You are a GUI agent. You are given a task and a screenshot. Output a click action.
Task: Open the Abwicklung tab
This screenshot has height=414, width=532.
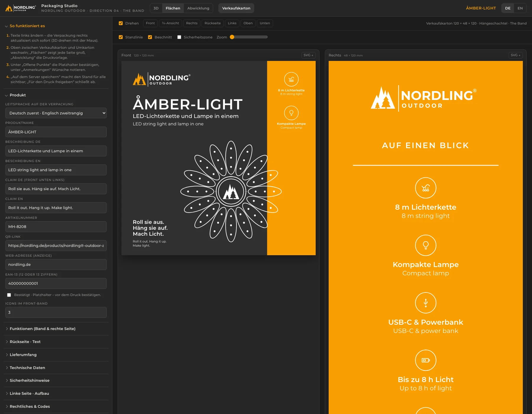click(198, 8)
